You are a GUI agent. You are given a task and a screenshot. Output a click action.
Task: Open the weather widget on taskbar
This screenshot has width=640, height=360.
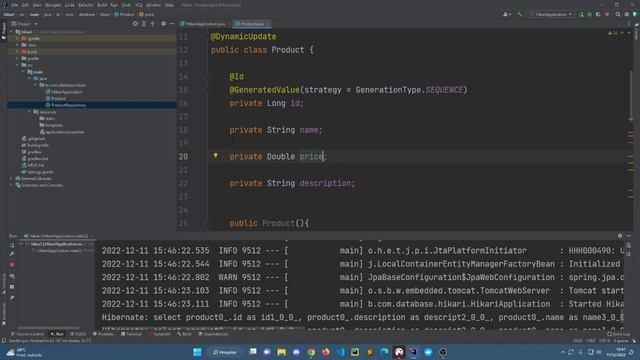(24, 352)
